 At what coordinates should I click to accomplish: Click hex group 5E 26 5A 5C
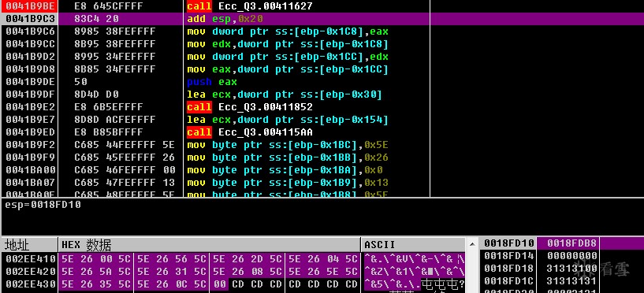pos(95,272)
